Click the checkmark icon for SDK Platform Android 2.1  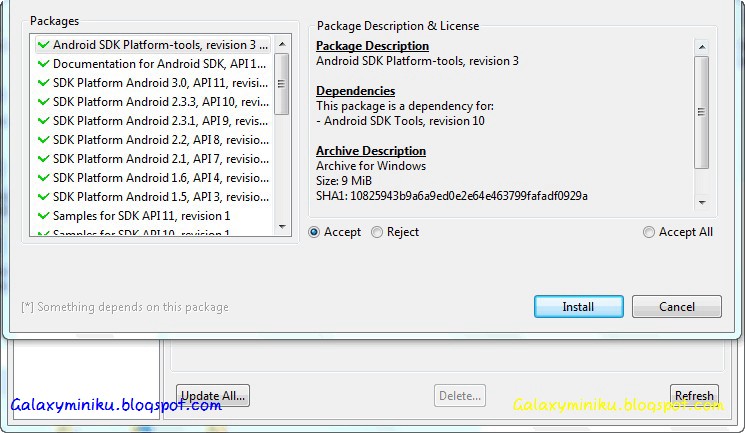43,159
